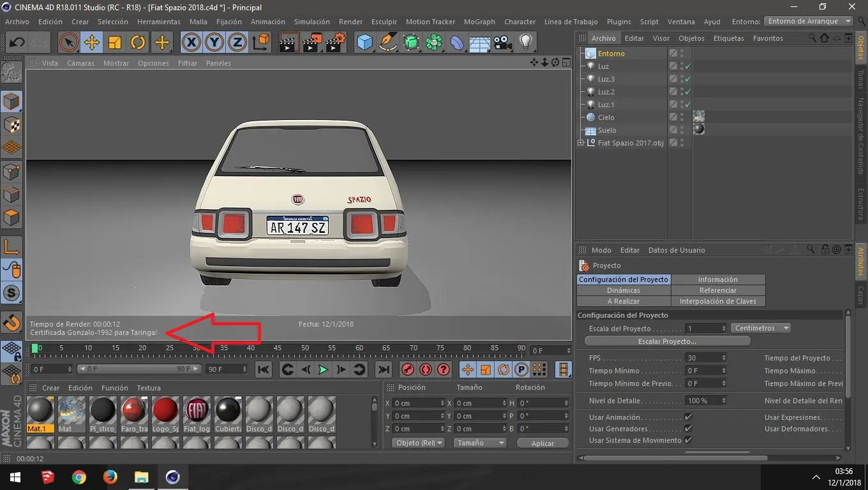This screenshot has height=490, width=868.
Task: Click the magnet Snap icon in left palette
Action: tap(11, 323)
